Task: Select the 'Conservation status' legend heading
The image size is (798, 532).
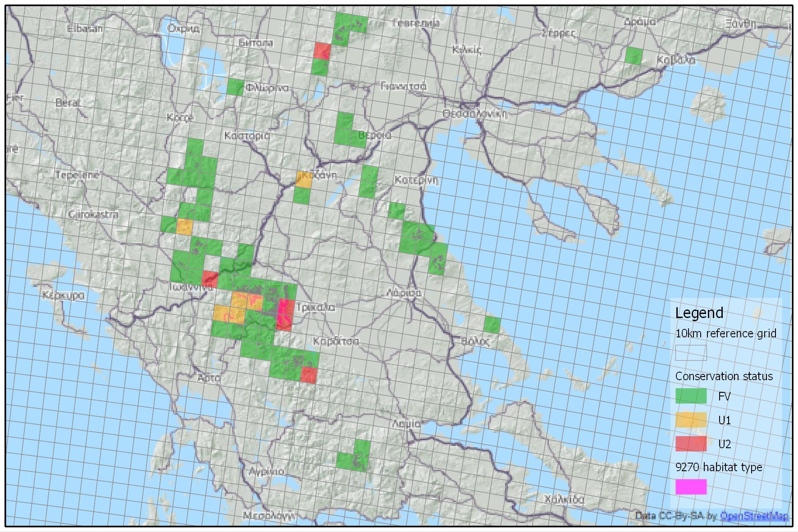Action: tap(724, 376)
